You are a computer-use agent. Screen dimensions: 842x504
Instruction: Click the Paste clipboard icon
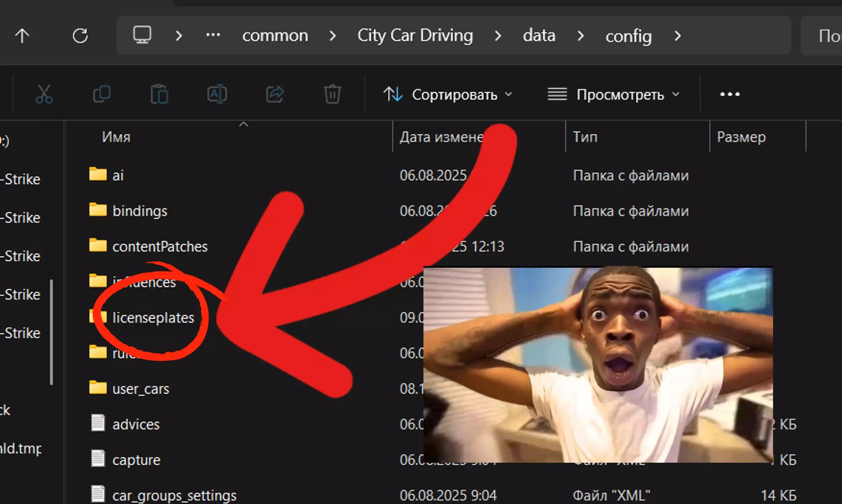click(x=160, y=94)
